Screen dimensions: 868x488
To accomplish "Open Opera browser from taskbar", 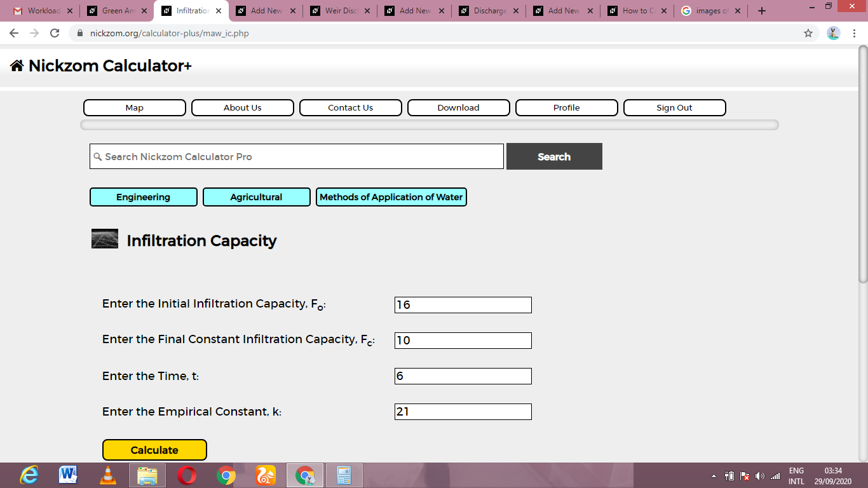I will (187, 475).
